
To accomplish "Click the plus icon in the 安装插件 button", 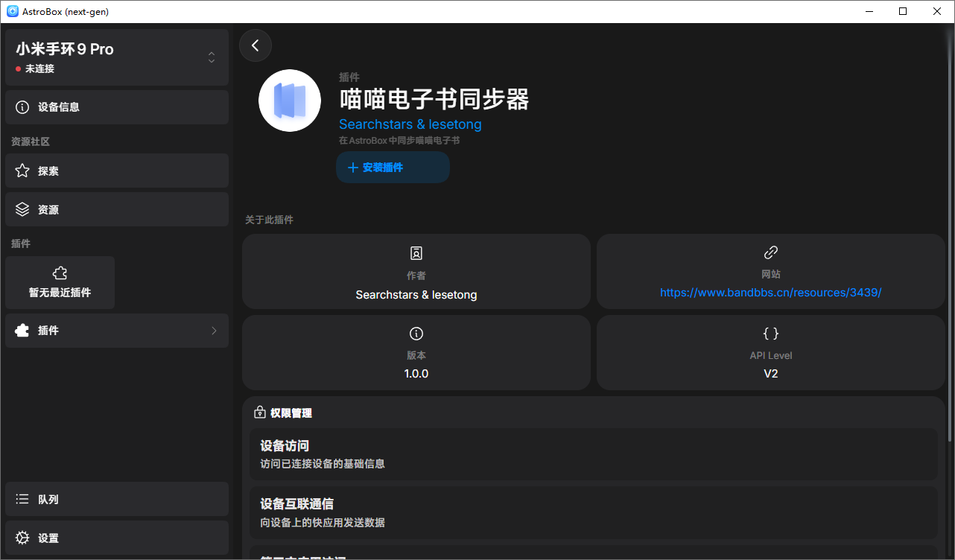I will (353, 168).
